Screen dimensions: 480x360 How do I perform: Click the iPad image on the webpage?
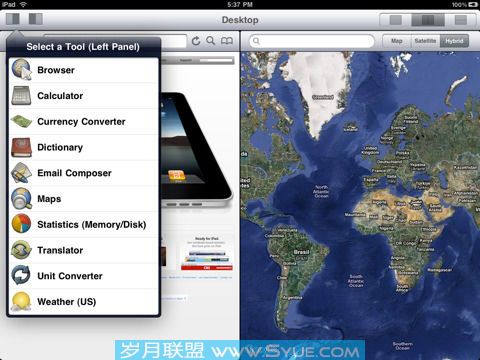pos(196,150)
